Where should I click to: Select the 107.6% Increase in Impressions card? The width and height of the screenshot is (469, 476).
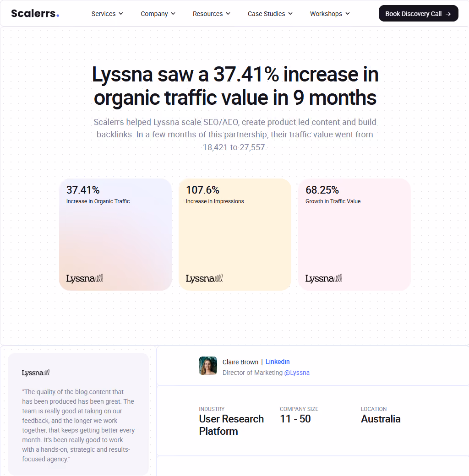pos(235,234)
